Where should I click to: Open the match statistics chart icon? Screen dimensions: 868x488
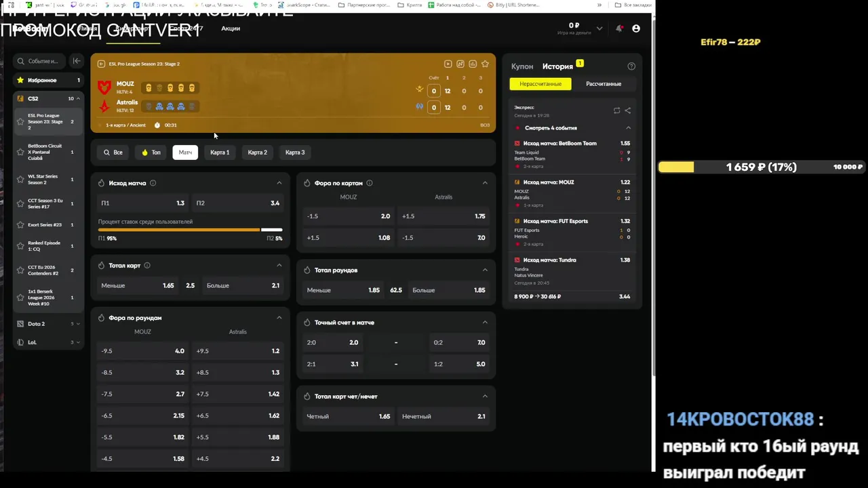(473, 64)
